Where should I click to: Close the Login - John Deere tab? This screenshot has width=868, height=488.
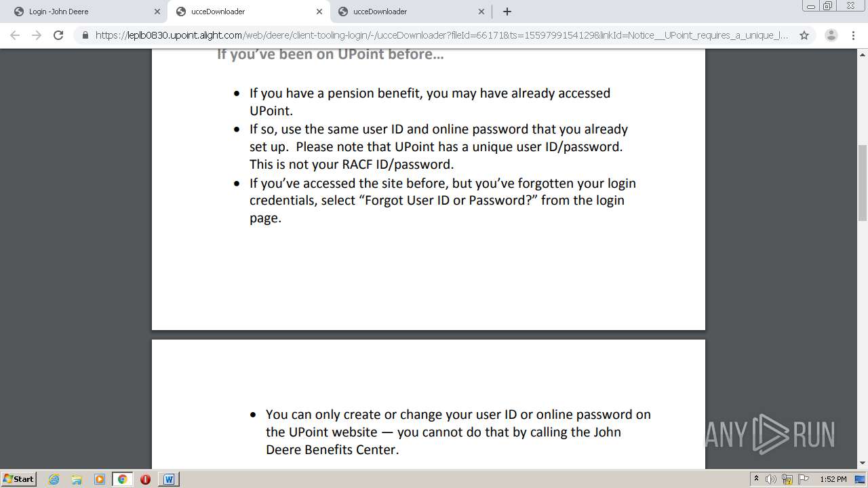click(x=157, y=12)
